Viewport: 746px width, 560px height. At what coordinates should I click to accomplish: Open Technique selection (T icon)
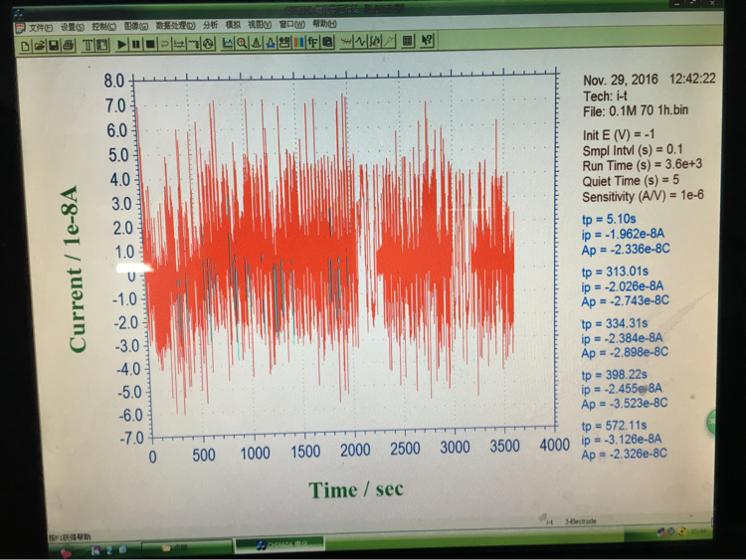coord(88,45)
